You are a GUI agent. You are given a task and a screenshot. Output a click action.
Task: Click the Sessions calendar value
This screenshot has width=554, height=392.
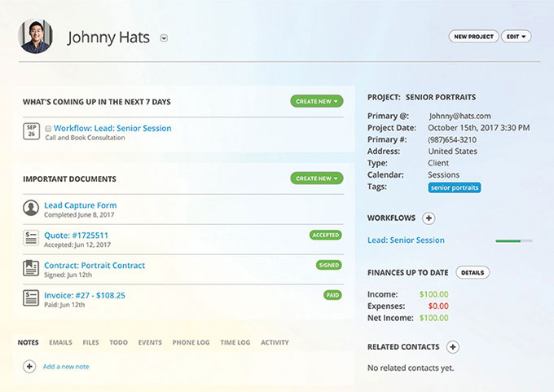[x=444, y=175]
